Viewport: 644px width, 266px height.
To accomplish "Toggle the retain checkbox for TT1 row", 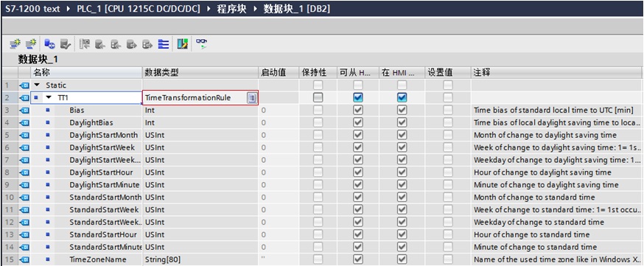I will [318, 98].
